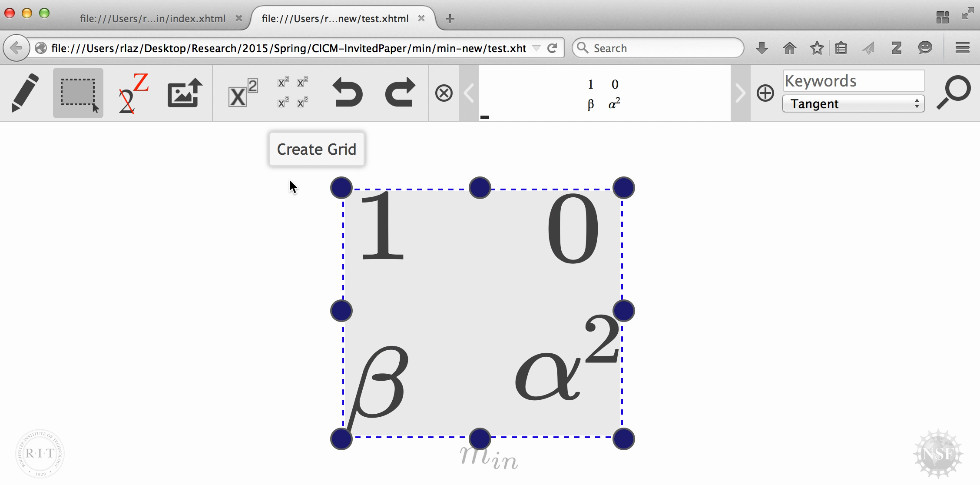Undo the last action
Viewport: 980px width, 485px height.
347,93
